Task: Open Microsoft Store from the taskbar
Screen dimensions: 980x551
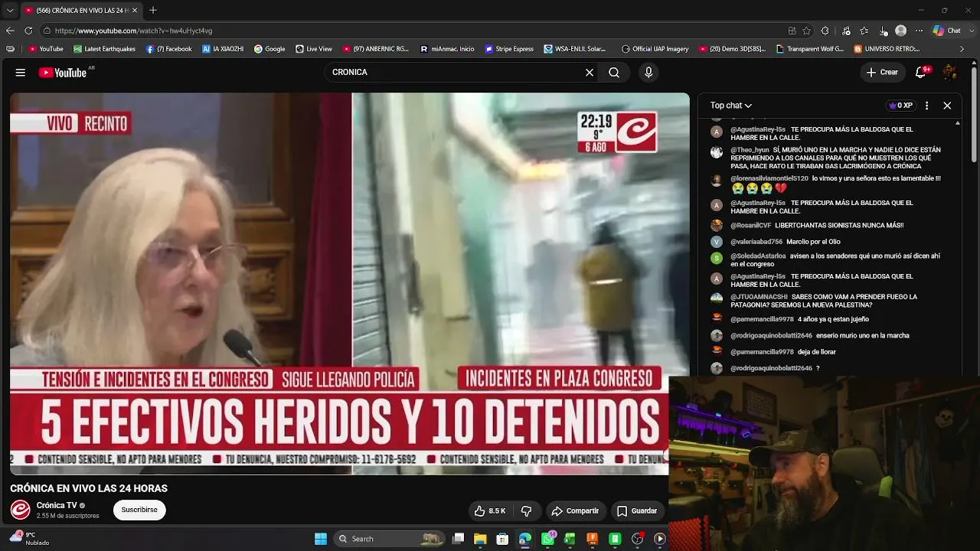Action: 502,539
